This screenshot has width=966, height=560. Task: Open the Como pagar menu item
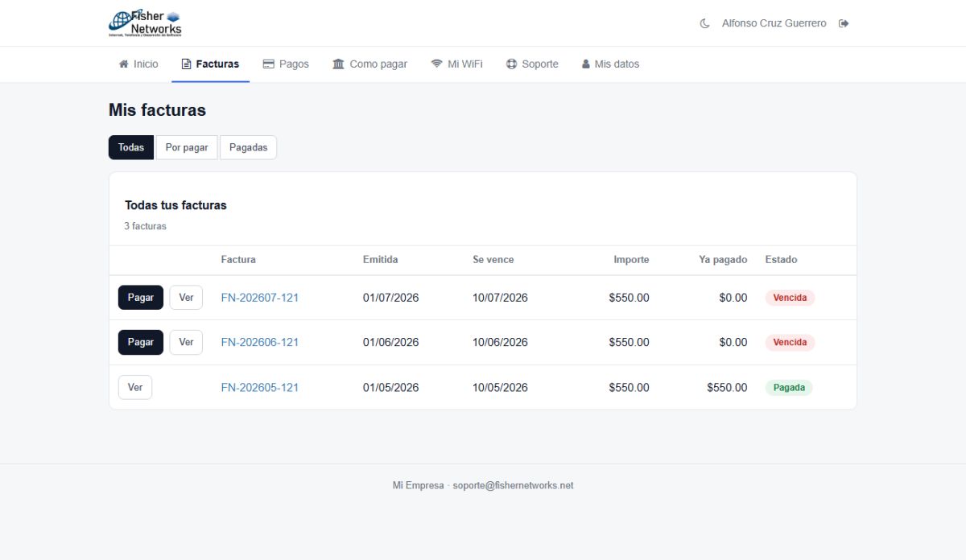pyautogui.click(x=369, y=64)
